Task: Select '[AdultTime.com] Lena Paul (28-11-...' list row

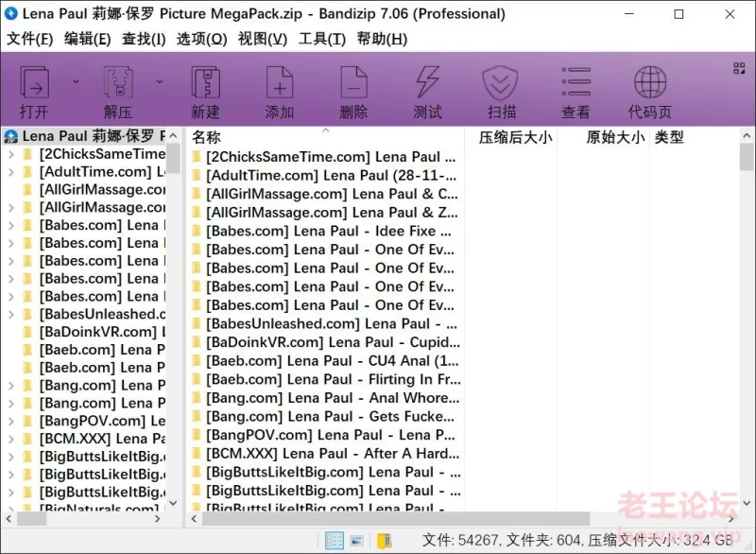Action: point(325,176)
